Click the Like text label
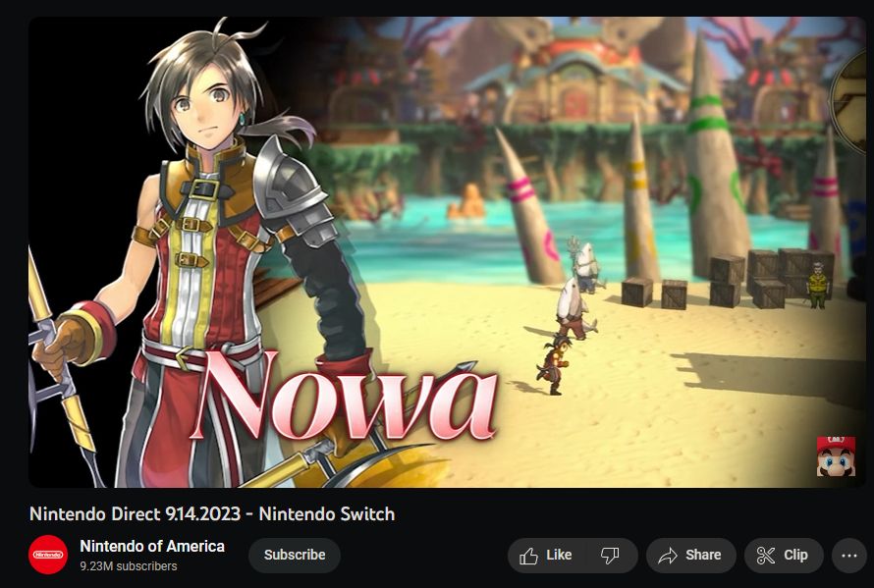This screenshot has width=874, height=588. click(559, 556)
